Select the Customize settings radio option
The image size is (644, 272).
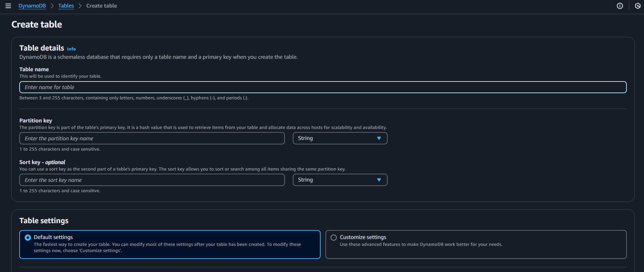pos(334,238)
